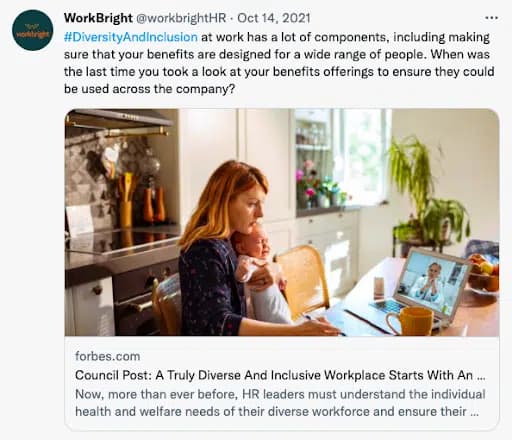
Task: Open the three-dot more options menu
Action: click(x=491, y=18)
